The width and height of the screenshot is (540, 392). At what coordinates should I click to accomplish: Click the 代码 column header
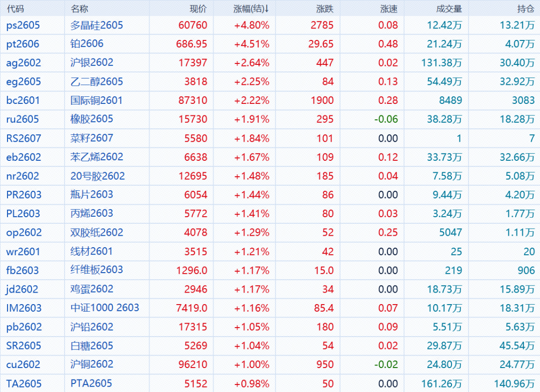click(15, 8)
